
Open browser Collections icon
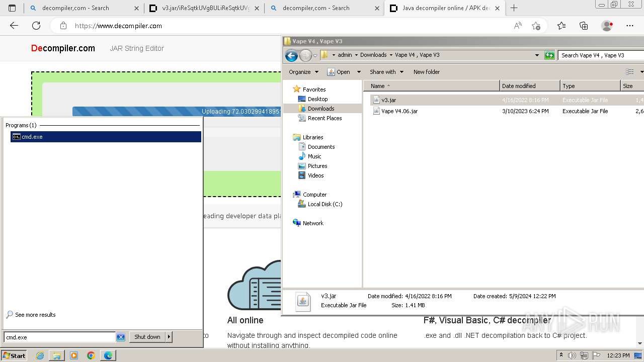pos(584,26)
